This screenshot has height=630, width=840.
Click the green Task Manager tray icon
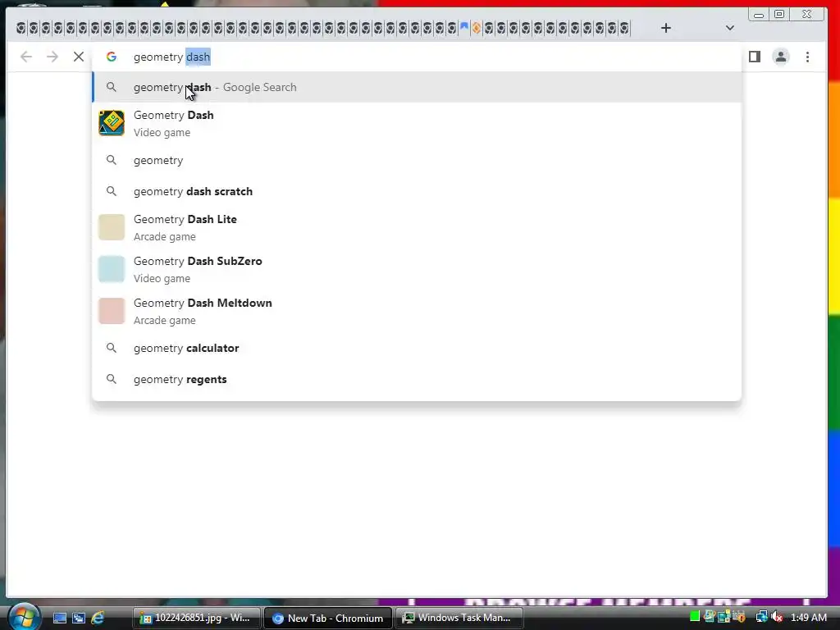(694, 617)
